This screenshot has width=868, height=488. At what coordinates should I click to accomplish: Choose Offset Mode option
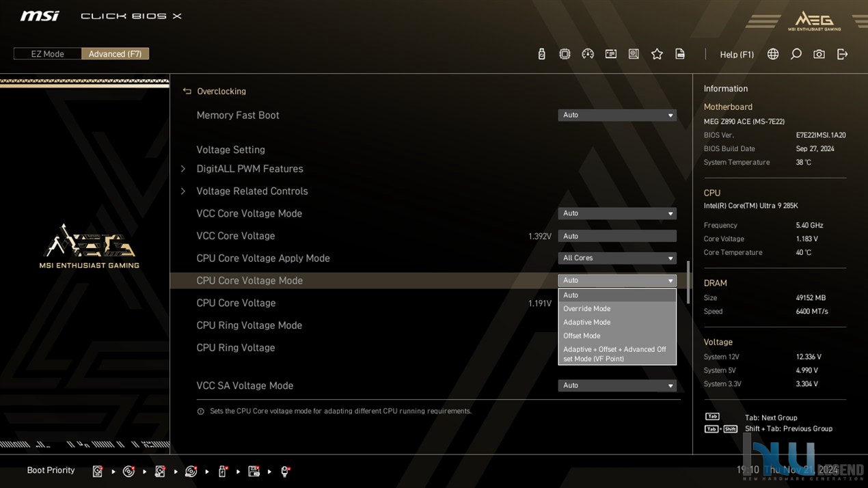click(x=617, y=336)
